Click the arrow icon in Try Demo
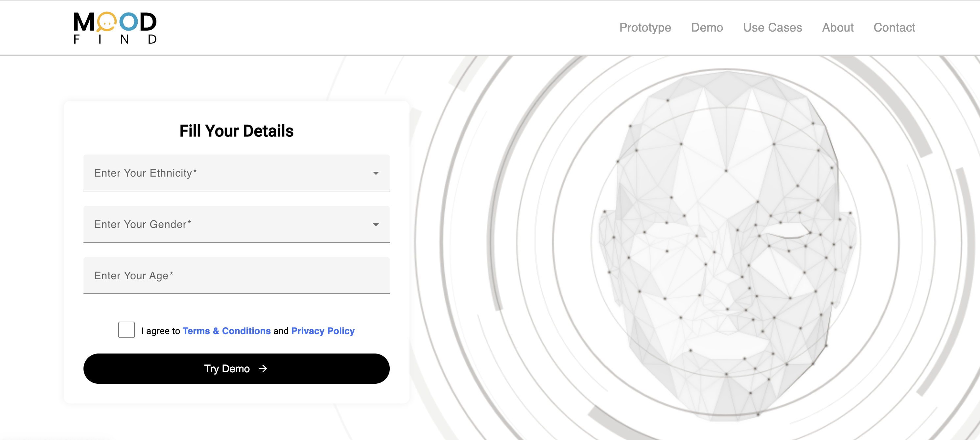This screenshot has height=440, width=980. tap(263, 368)
